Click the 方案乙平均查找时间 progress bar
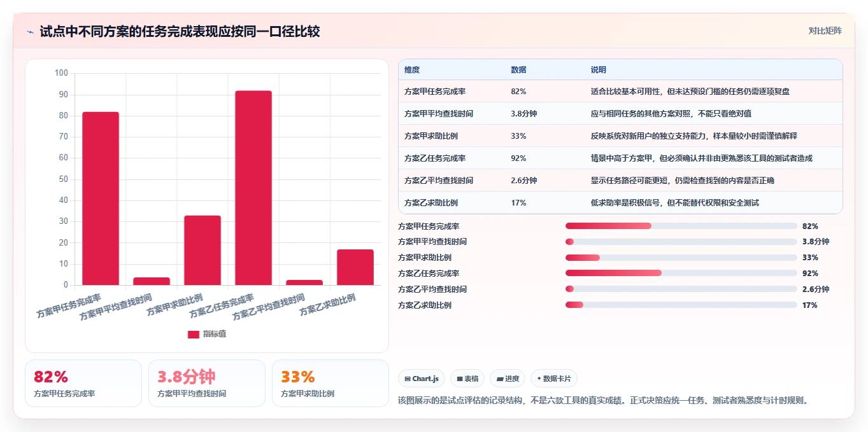This screenshot has width=868, height=432. (x=681, y=289)
